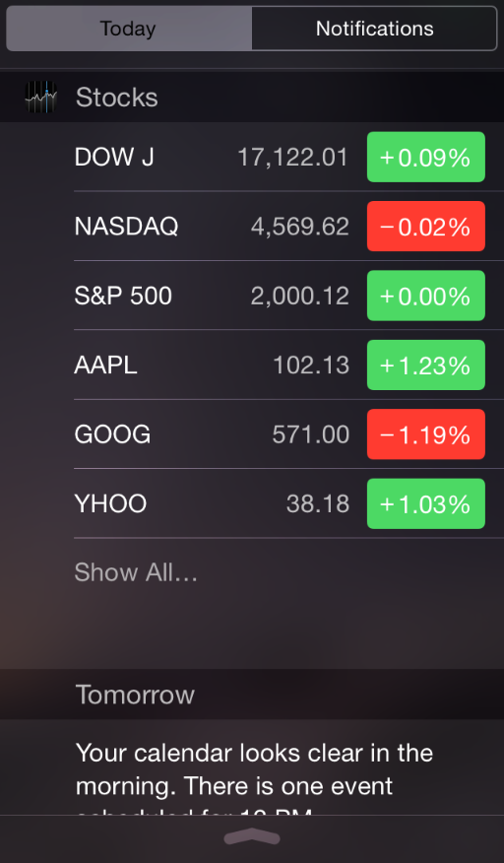Toggle the AAPL +1.23% change badge
The height and width of the screenshot is (863, 504).
click(x=426, y=365)
